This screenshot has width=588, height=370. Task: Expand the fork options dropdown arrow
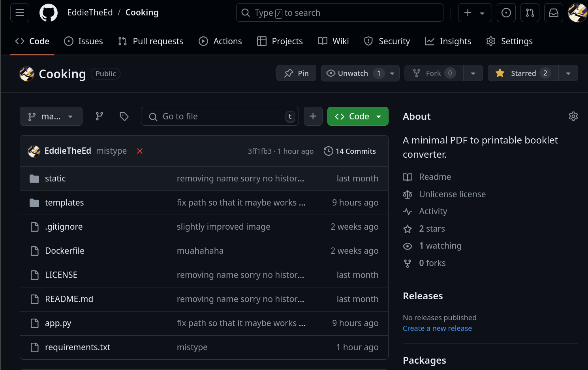coord(473,73)
